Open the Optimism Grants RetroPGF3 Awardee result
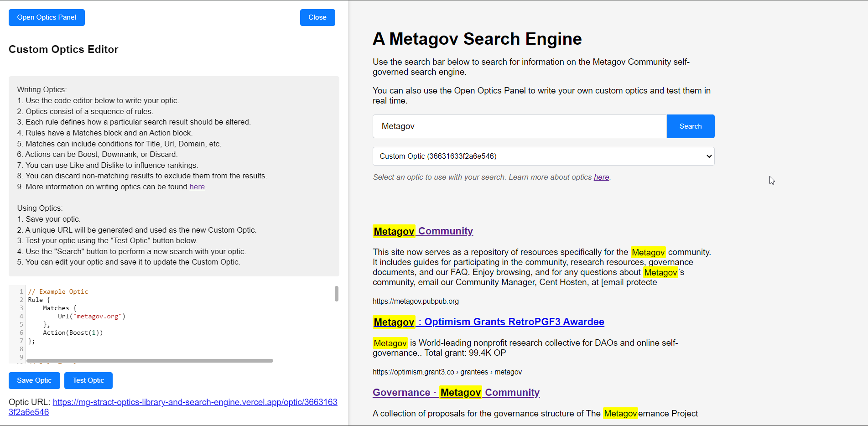Screen dimensions: 868x426 coord(489,322)
